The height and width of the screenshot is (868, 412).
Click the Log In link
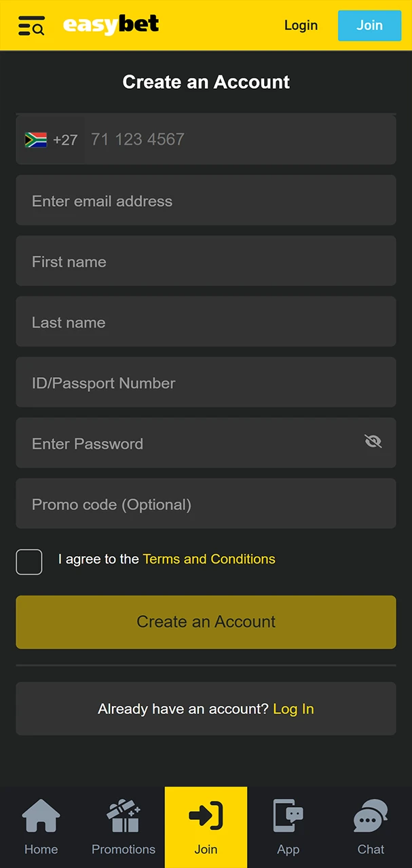pos(293,709)
